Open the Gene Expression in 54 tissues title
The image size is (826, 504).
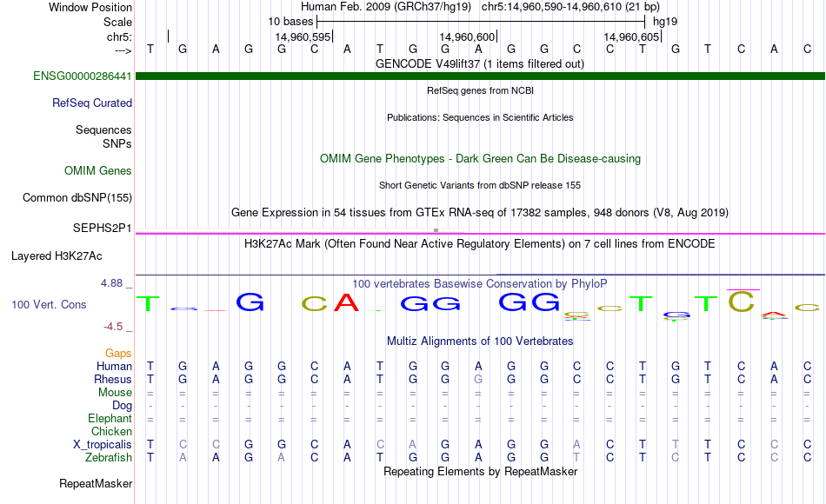480,213
